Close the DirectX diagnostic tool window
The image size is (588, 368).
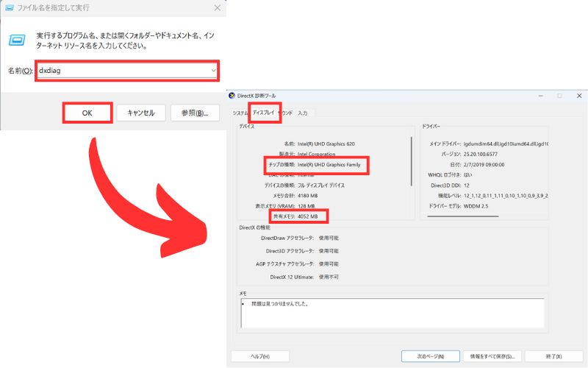(579, 96)
